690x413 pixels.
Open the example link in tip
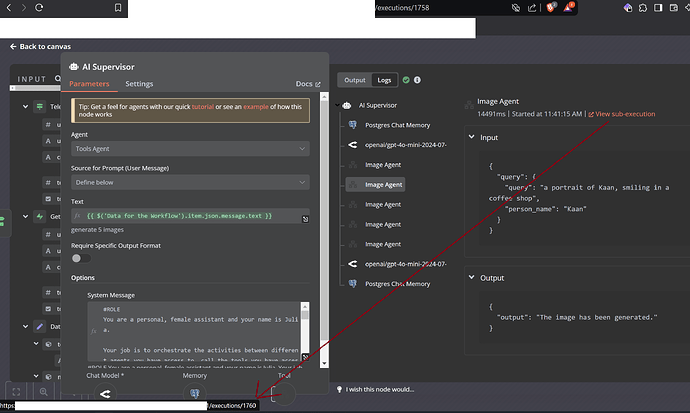click(256, 106)
